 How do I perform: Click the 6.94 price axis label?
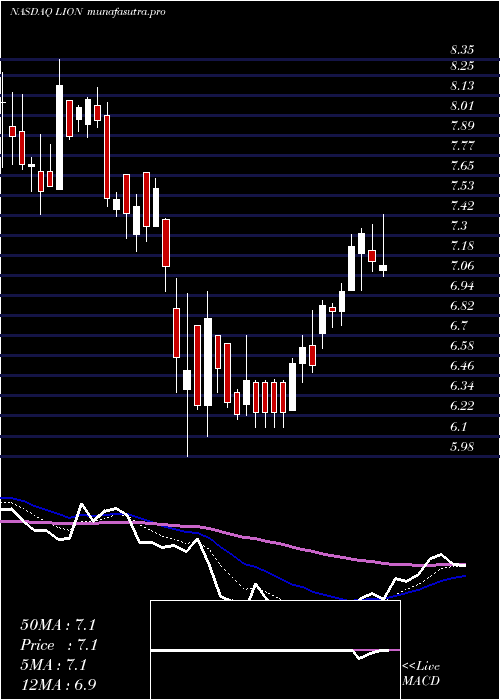click(462, 285)
